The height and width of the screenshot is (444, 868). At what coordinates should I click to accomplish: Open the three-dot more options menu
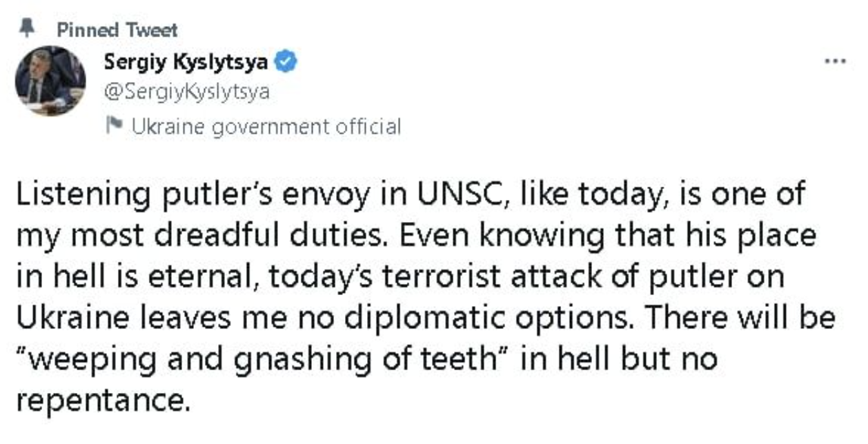[836, 62]
